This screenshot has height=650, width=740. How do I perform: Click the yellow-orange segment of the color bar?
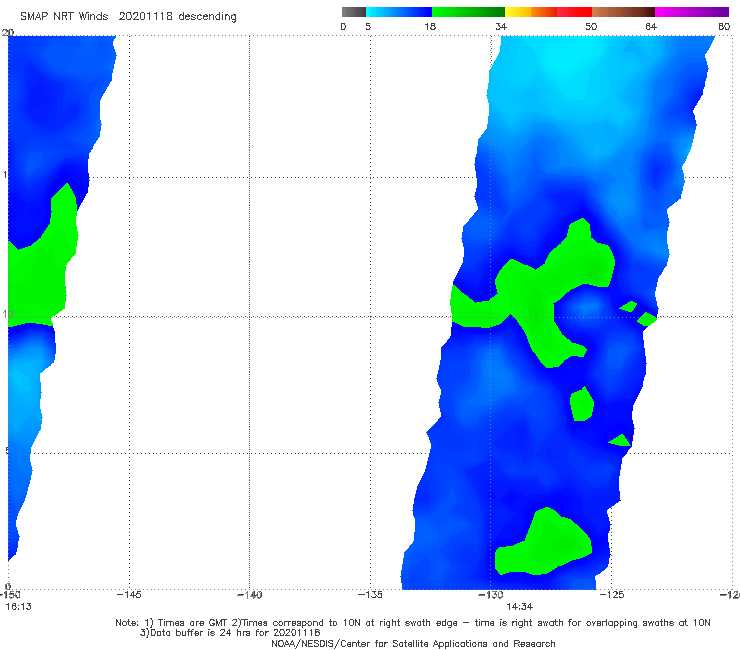(x=531, y=12)
